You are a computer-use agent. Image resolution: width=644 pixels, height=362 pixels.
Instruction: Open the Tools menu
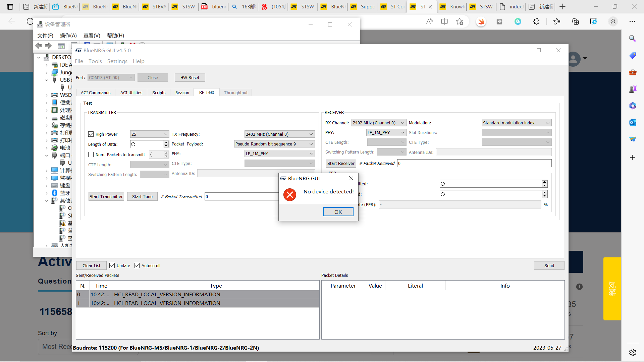click(x=95, y=61)
